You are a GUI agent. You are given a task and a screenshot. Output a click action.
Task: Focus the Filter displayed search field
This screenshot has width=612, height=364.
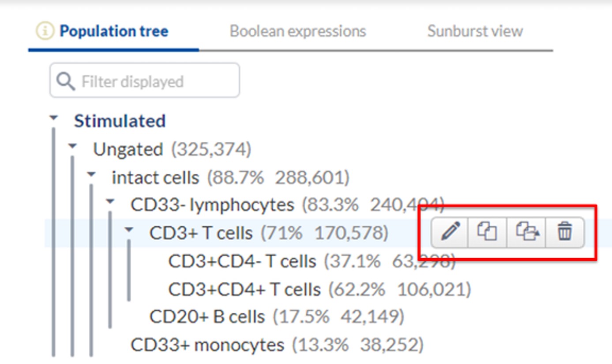(x=145, y=80)
